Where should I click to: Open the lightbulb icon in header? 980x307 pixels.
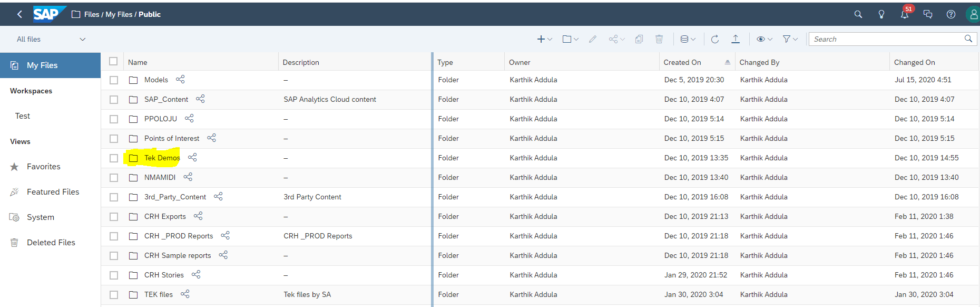click(x=881, y=14)
